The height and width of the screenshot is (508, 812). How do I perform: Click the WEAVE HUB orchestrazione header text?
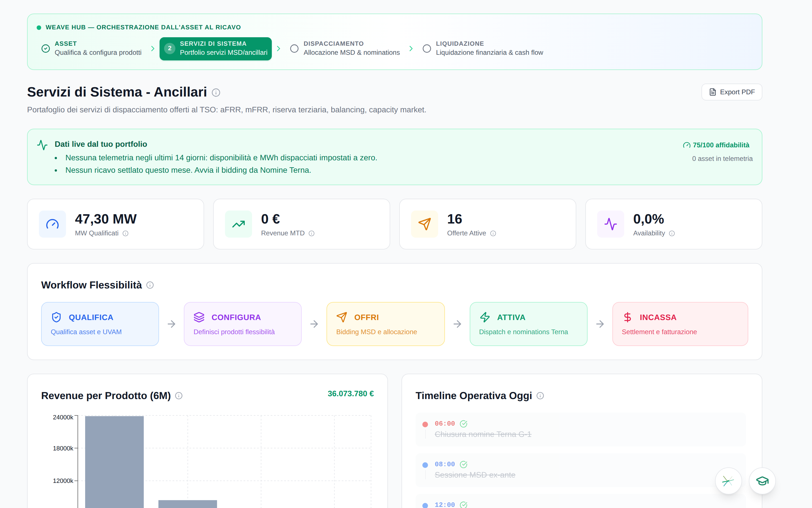coord(143,27)
